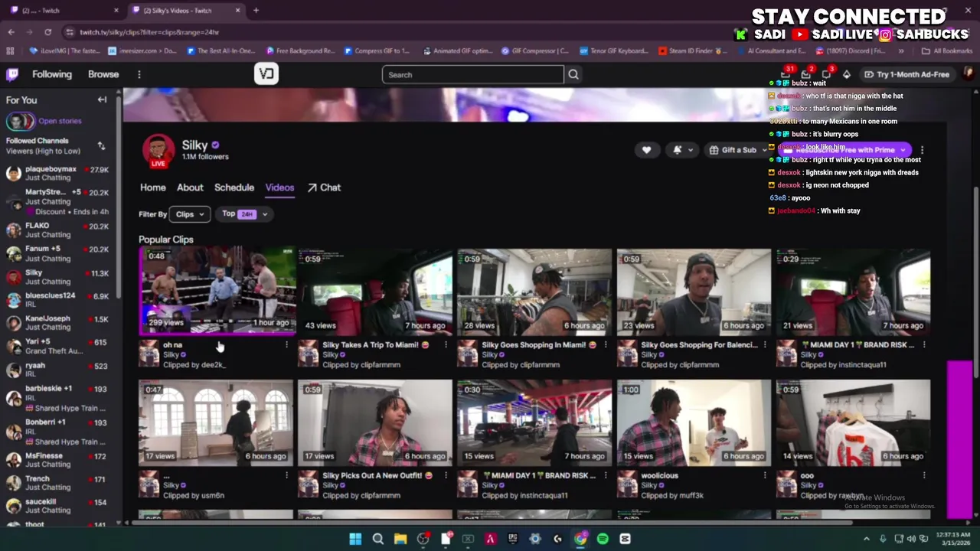Sort followed channels with the arrows icon

(x=101, y=145)
